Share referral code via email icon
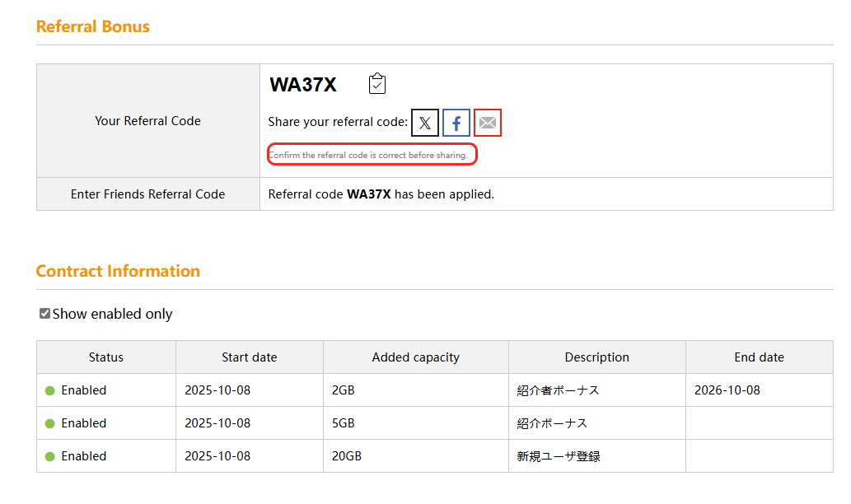Screen dimensions: 851x504 coord(488,123)
